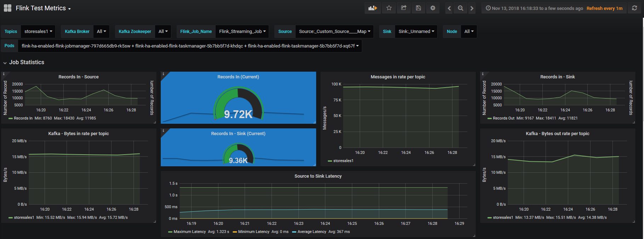Screen dimensions: 644x239
Task: Collapse the Job Statistics row
Action: [x=24, y=62]
